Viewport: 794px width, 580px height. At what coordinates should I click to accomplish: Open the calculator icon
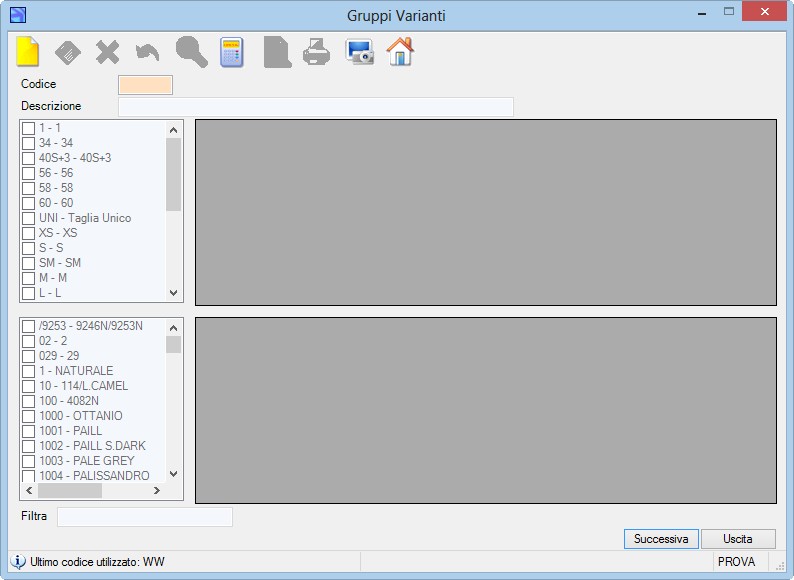coord(232,52)
